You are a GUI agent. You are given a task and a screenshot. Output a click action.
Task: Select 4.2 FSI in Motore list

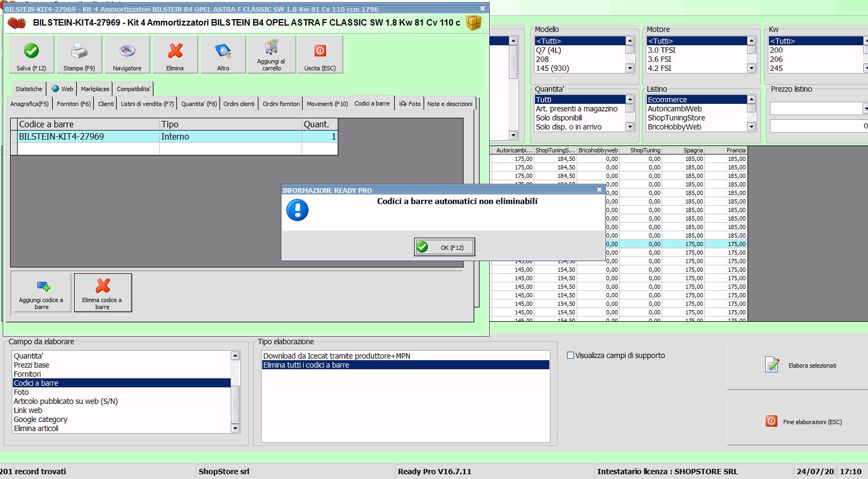(x=696, y=68)
